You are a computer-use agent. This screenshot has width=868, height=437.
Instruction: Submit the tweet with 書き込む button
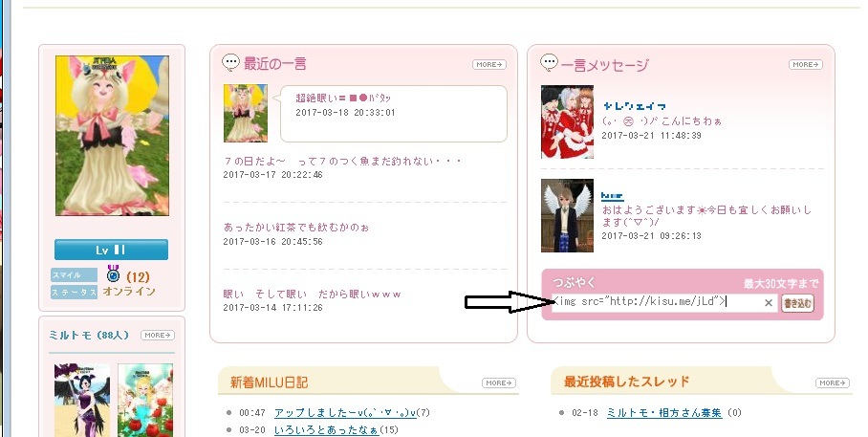[x=797, y=303]
